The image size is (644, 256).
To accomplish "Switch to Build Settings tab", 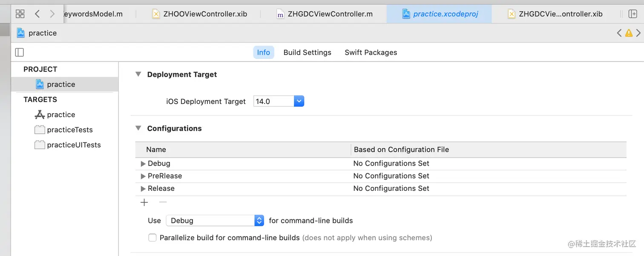I will (307, 52).
